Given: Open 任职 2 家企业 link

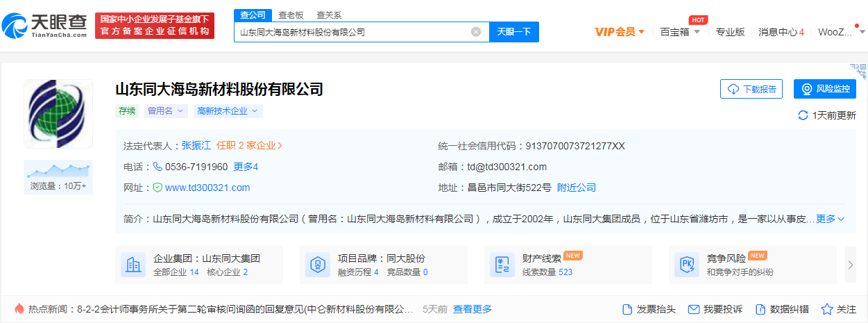Looking at the screenshot, I should tap(250, 146).
